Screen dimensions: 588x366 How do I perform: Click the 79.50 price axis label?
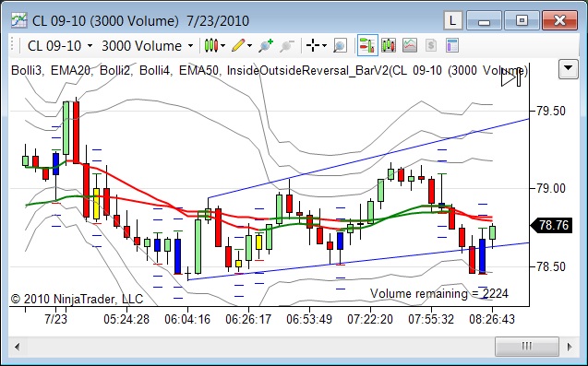pyautogui.click(x=551, y=111)
